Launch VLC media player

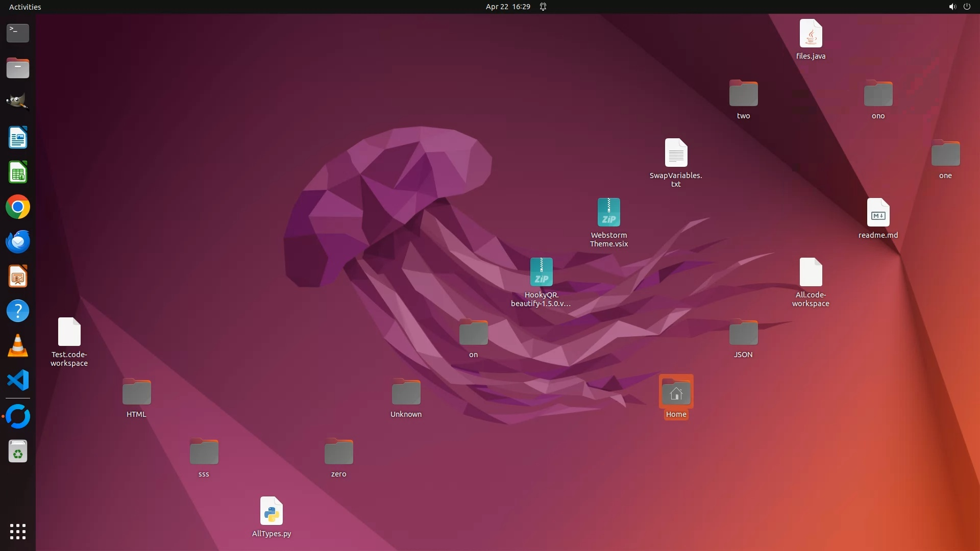click(x=18, y=346)
